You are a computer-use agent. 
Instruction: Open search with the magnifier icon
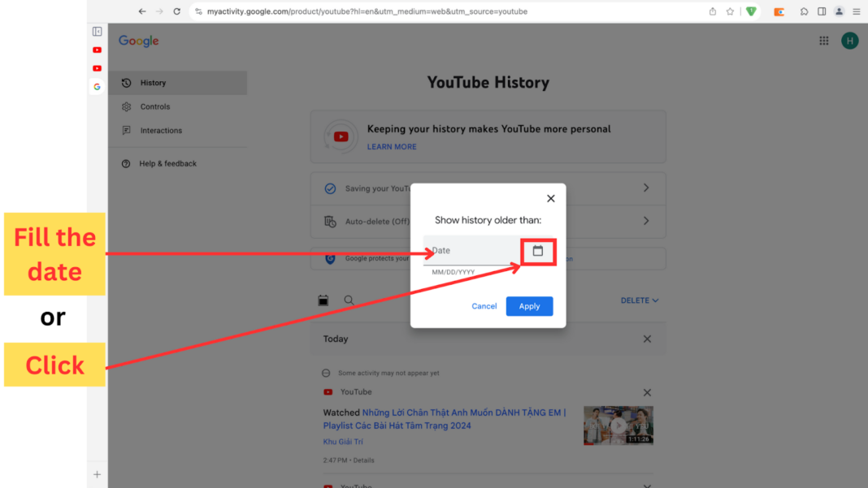point(349,300)
